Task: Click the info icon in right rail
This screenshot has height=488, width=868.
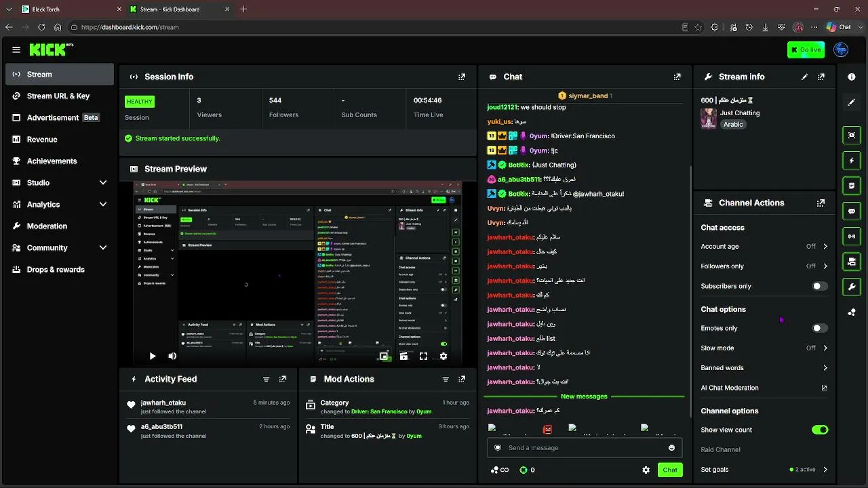Action: coord(852,77)
